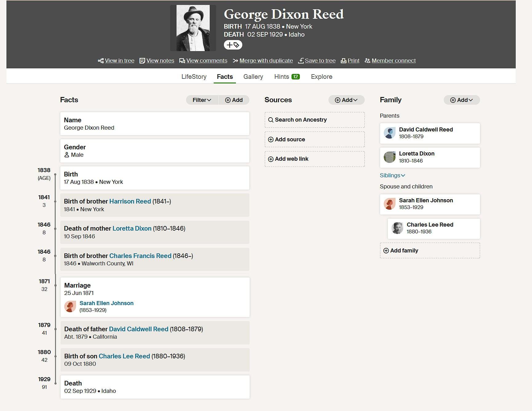The image size is (532, 411).
Task: Click the Save to tree icon
Action: (301, 61)
